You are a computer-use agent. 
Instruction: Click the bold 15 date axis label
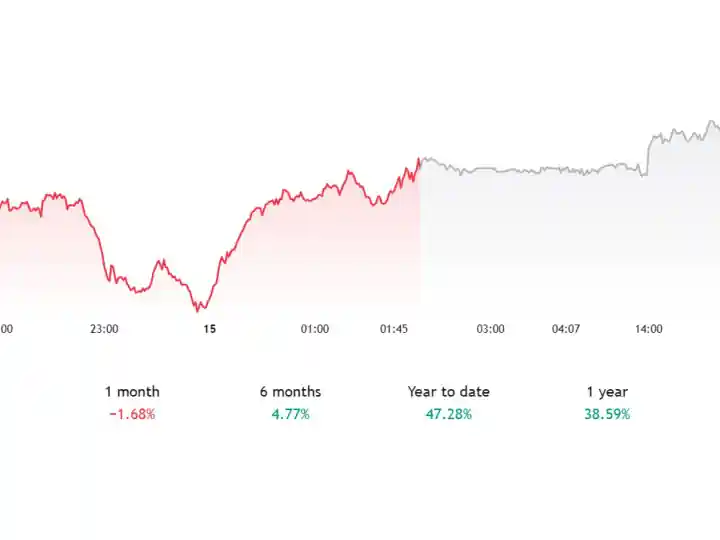[x=209, y=329]
